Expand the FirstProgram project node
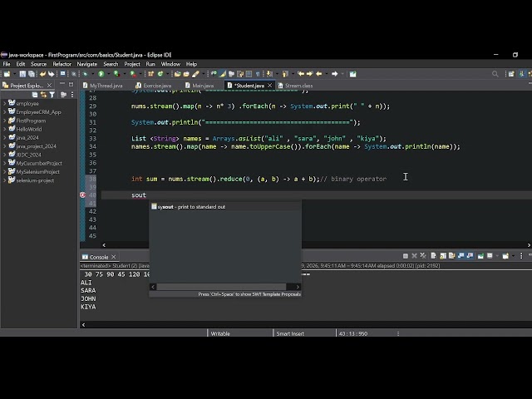Viewport: 532px width, 399px height. (4, 121)
